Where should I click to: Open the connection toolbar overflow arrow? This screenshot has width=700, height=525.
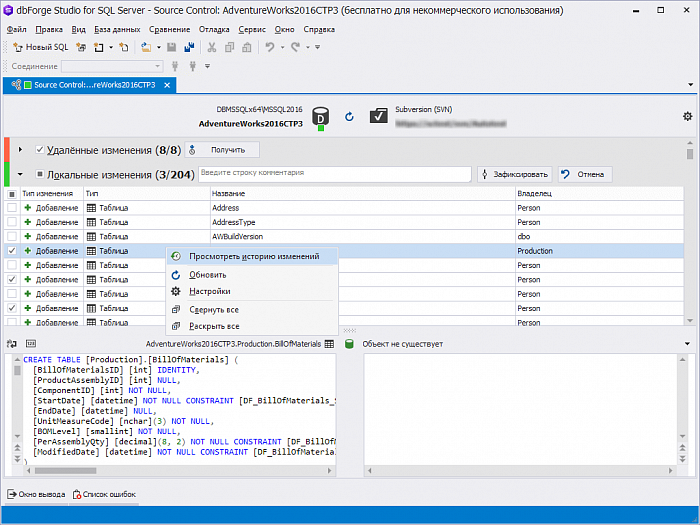[x=207, y=66]
